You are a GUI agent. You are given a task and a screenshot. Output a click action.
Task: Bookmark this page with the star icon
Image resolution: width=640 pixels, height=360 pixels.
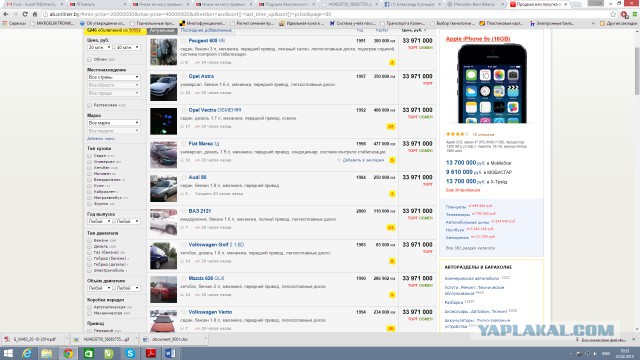click(613, 14)
